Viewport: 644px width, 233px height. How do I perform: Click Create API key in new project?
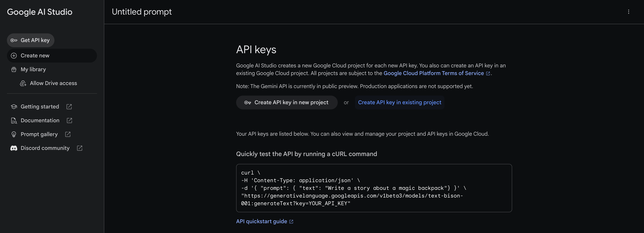pyautogui.click(x=287, y=102)
